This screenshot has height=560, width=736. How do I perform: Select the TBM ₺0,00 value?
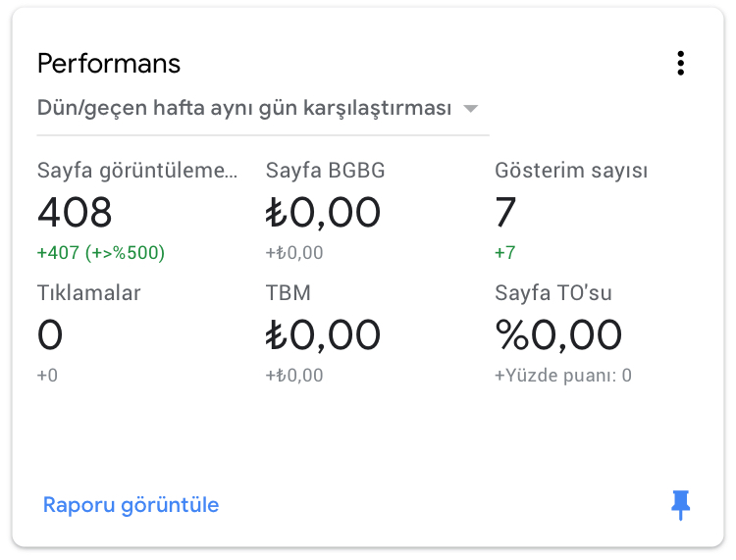[323, 334]
